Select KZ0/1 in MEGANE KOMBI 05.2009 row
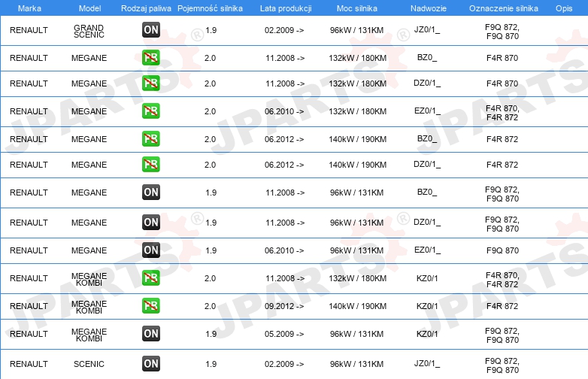This screenshot has width=588, height=379. (x=427, y=334)
